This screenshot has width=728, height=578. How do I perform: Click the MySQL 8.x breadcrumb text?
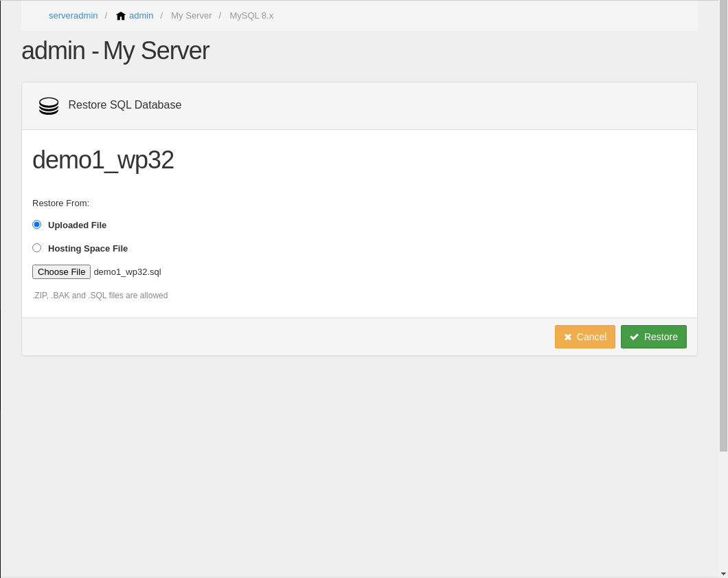(251, 16)
